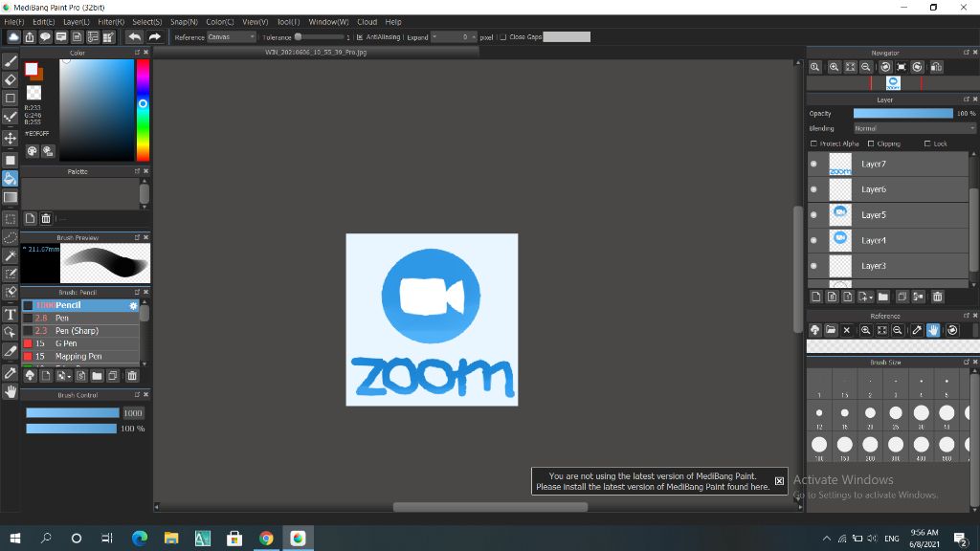Select the Lasso tool
980x551 pixels.
click(10, 238)
